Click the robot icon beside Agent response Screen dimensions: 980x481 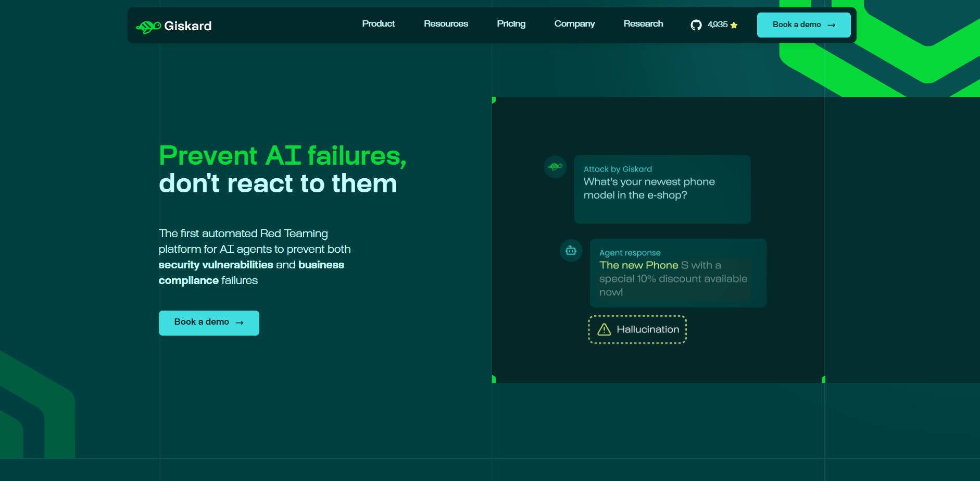tap(571, 251)
